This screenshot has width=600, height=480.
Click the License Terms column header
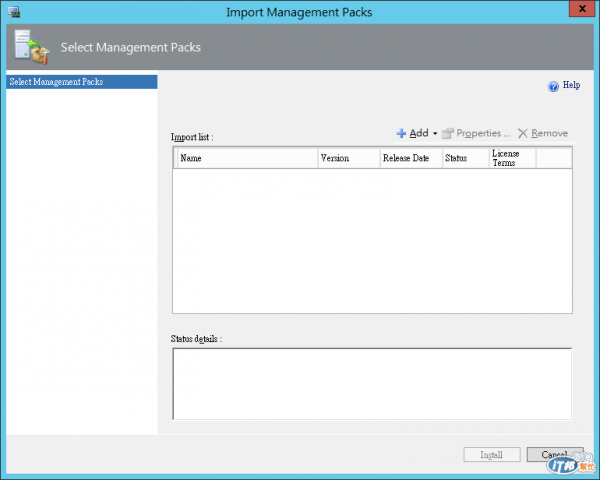pos(512,158)
